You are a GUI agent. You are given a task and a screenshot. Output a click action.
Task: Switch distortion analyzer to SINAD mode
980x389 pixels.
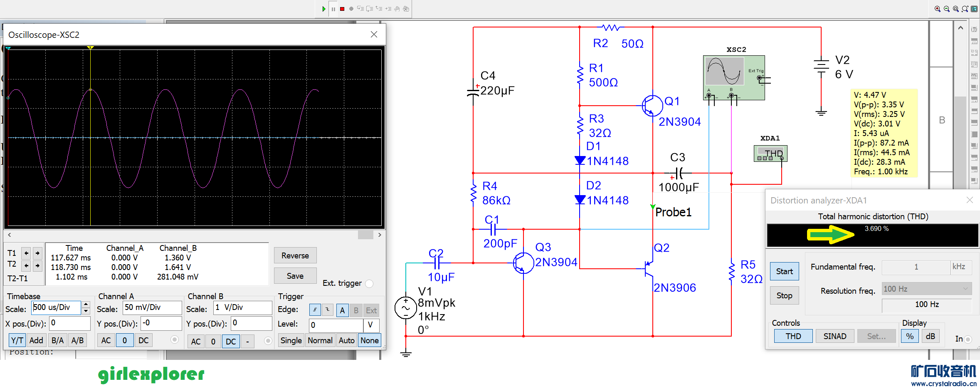point(834,336)
